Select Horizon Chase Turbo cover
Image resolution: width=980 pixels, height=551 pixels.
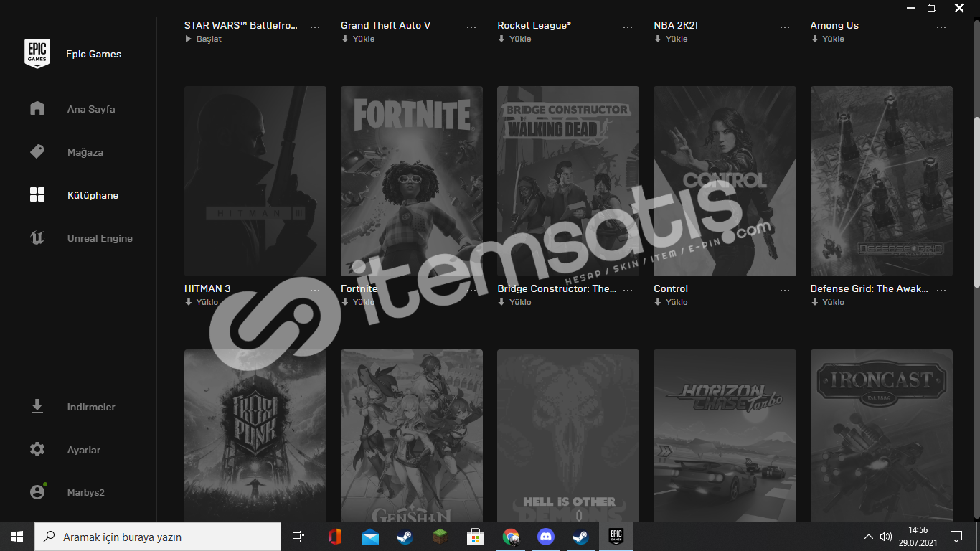[x=725, y=435]
